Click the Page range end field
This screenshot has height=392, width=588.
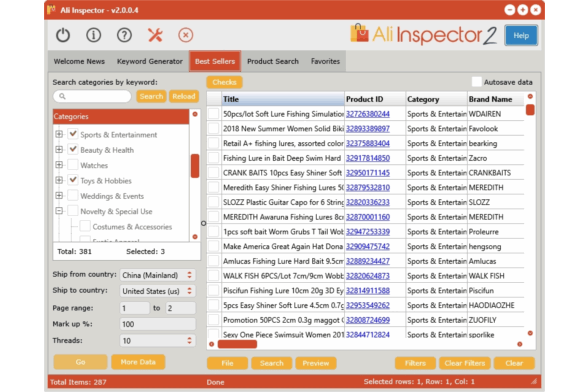(x=180, y=308)
